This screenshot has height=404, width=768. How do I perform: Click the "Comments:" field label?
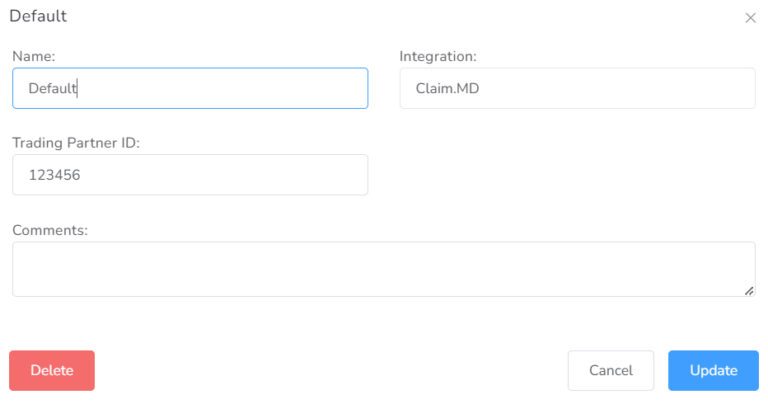click(50, 230)
